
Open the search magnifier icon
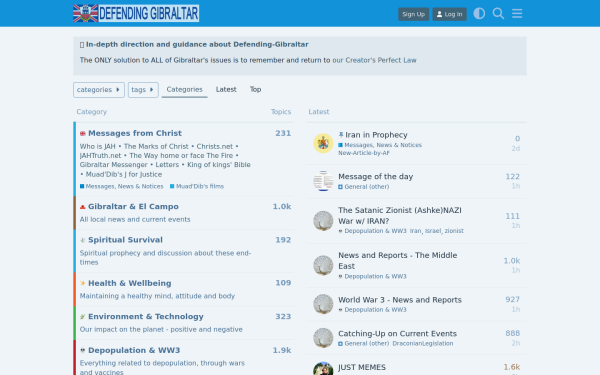tap(498, 14)
